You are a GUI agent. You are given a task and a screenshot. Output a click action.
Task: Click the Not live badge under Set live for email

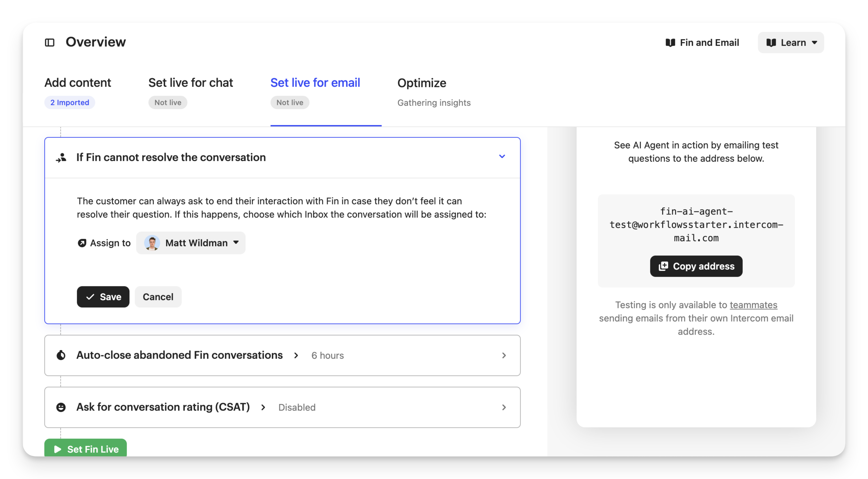click(290, 103)
